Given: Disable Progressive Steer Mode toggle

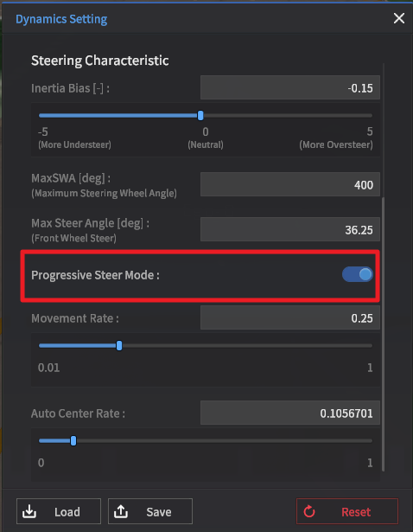Looking at the screenshot, I should tap(358, 274).
